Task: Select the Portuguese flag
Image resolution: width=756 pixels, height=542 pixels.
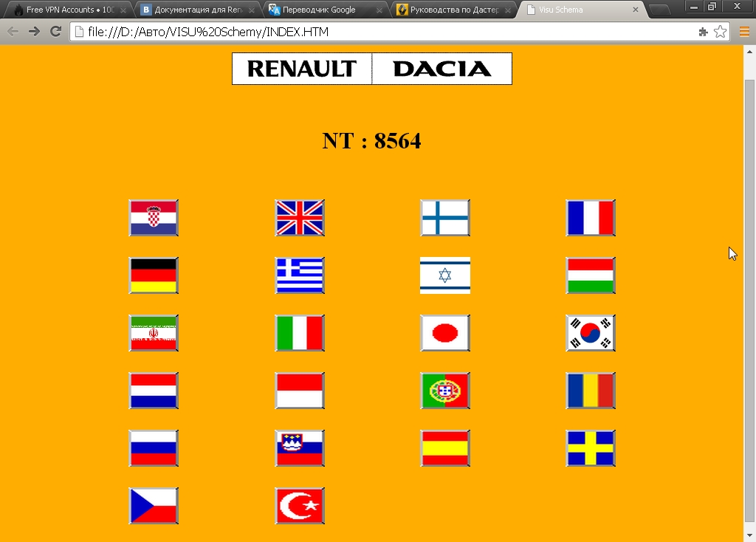Action: point(445,391)
